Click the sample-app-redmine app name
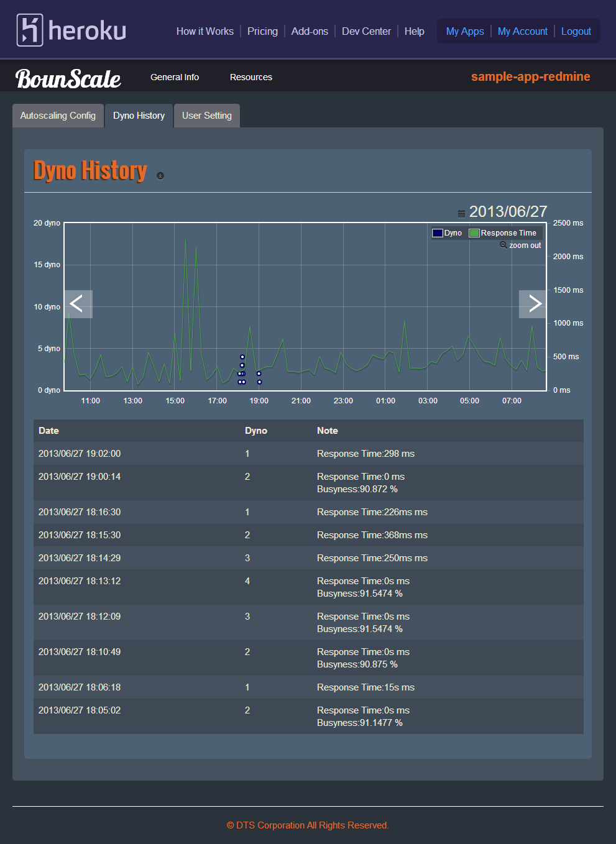The height and width of the screenshot is (844, 616). click(531, 76)
